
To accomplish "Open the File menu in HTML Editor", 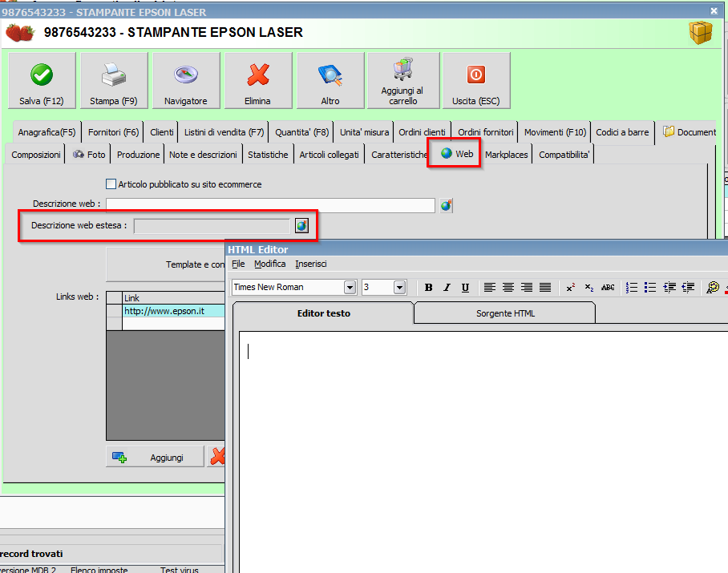I will [238, 264].
